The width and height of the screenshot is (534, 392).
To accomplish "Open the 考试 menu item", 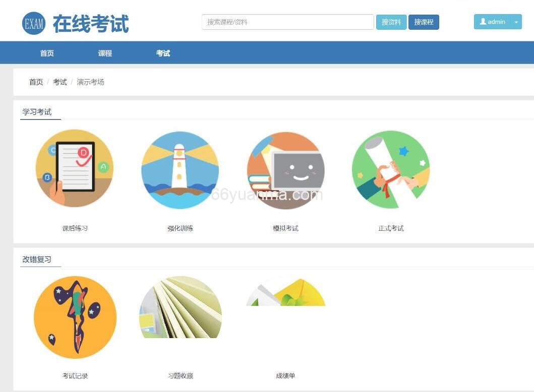I will (x=163, y=52).
